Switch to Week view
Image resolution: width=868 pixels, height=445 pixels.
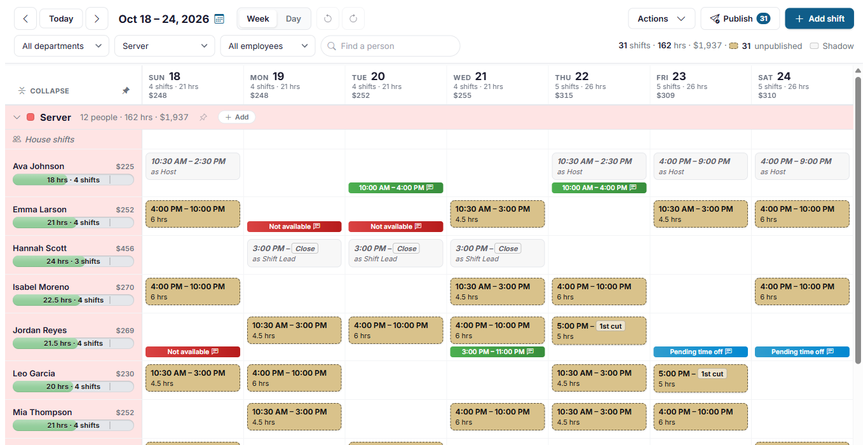(258, 18)
